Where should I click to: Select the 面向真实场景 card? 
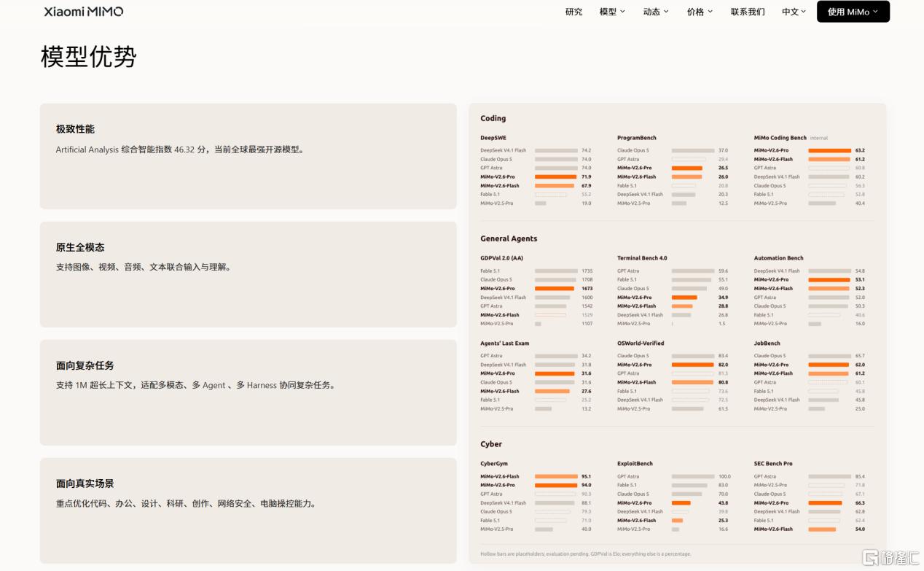click(248, 510)
